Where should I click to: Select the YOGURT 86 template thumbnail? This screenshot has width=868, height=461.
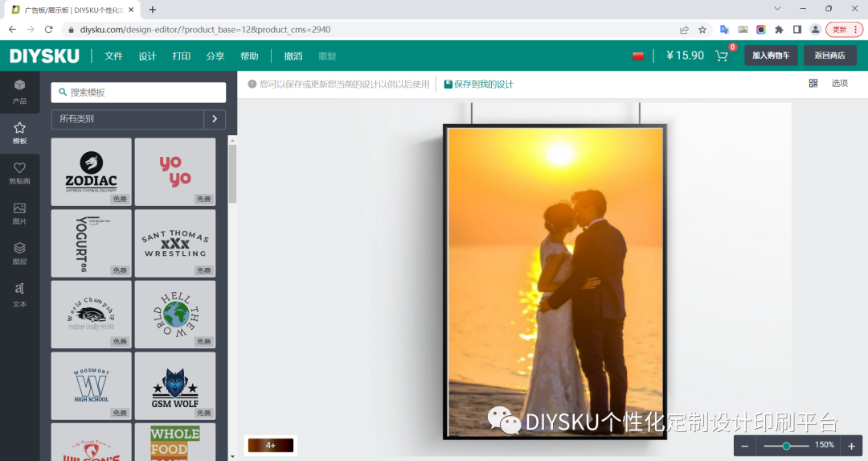tap(92, 243)
